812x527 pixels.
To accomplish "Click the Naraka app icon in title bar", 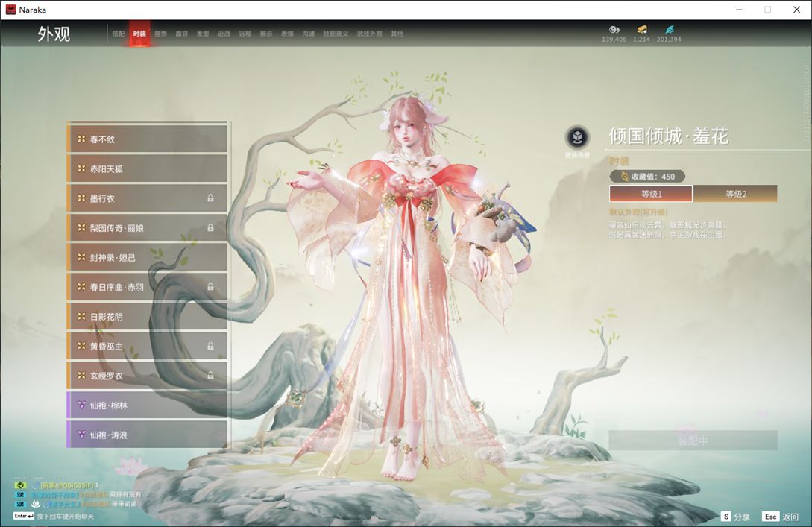I will [x=10, y=10].
